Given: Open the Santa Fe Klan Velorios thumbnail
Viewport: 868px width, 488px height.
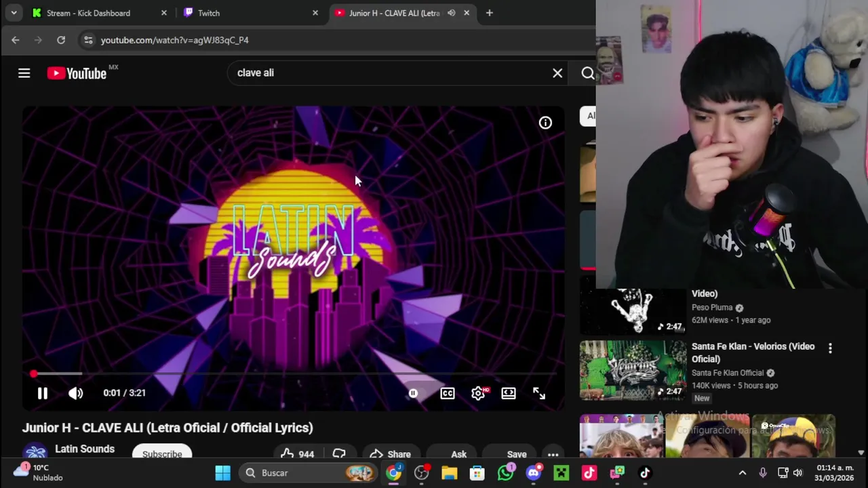Looking at the screenshot, I should point(633,371).
